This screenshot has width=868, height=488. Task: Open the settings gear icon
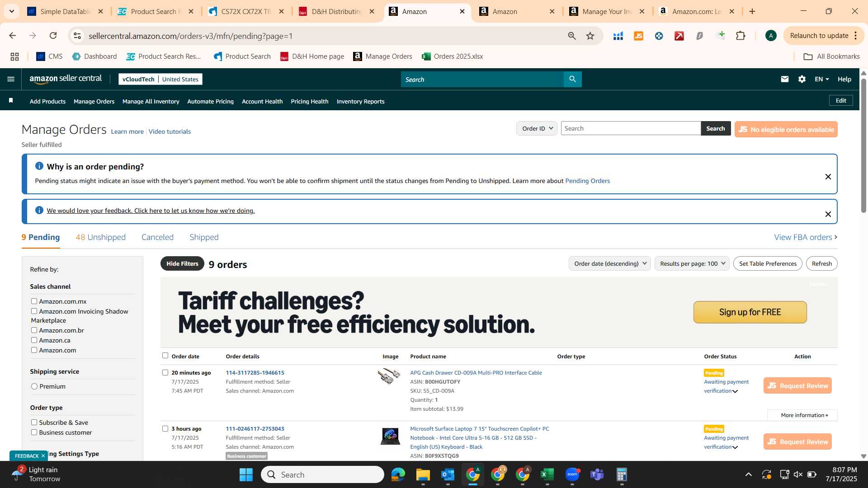pos(802,79)
